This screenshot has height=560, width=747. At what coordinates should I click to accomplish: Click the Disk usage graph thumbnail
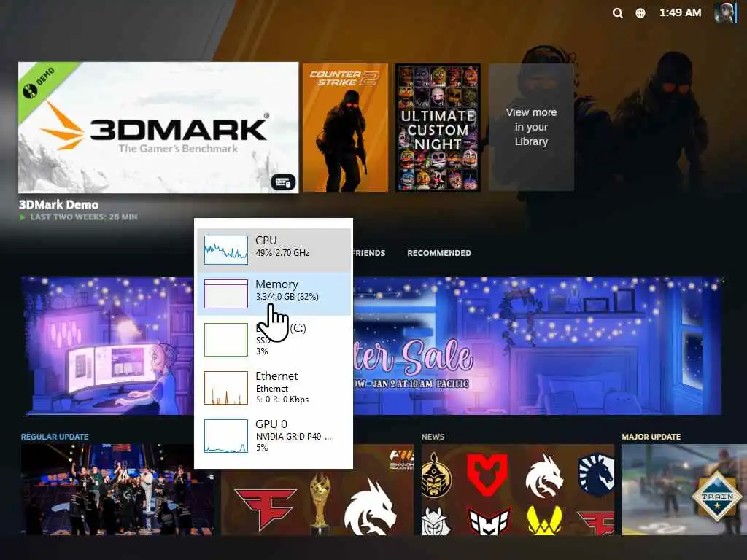point(226,340)
